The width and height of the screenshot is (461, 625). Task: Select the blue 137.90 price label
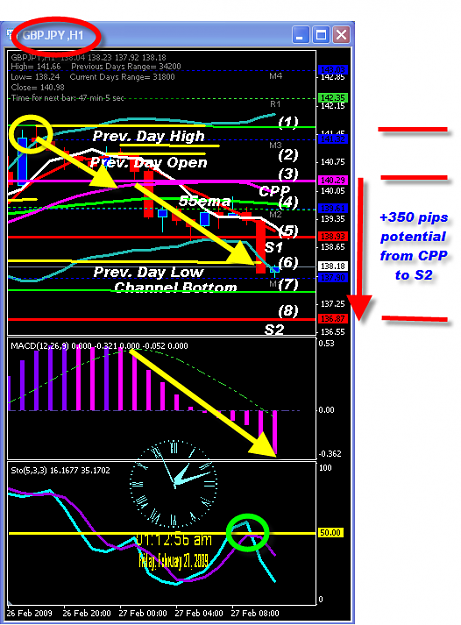coord(333,277)
